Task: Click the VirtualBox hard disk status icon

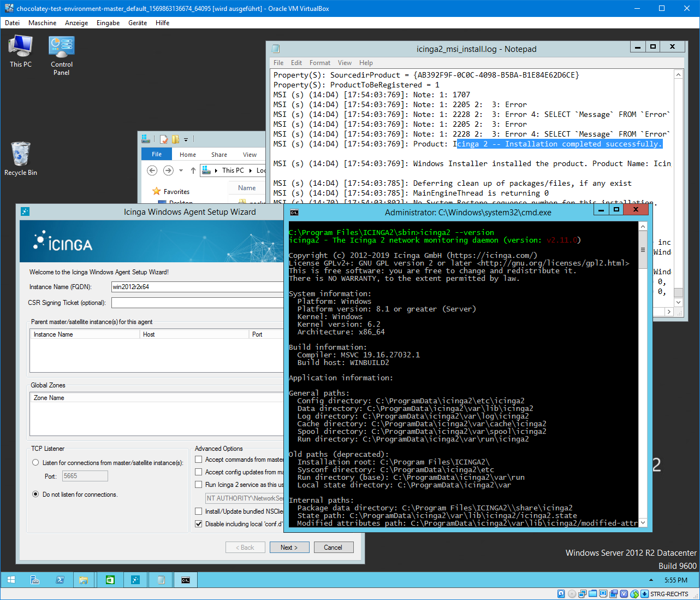Action: 561,594
